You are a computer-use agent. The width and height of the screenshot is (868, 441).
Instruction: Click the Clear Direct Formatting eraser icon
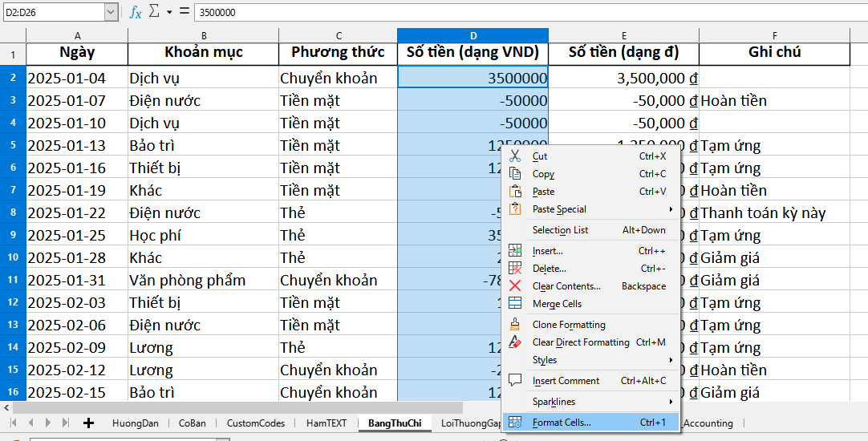[515, 342]
